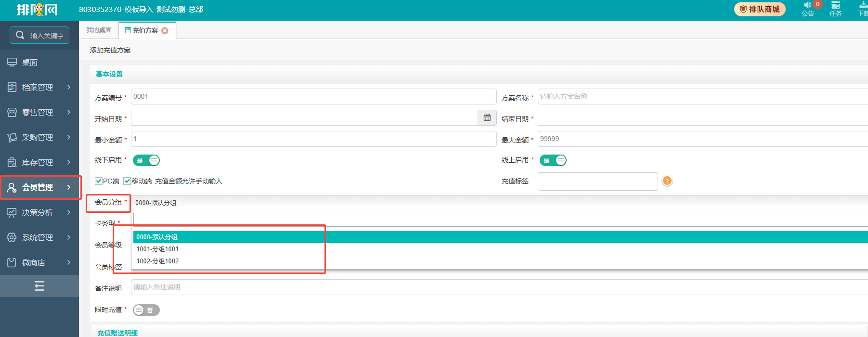Viewport: 868px width, 337px height.
Task: Click the 最小金额 input field
Action: pos(313,139)
